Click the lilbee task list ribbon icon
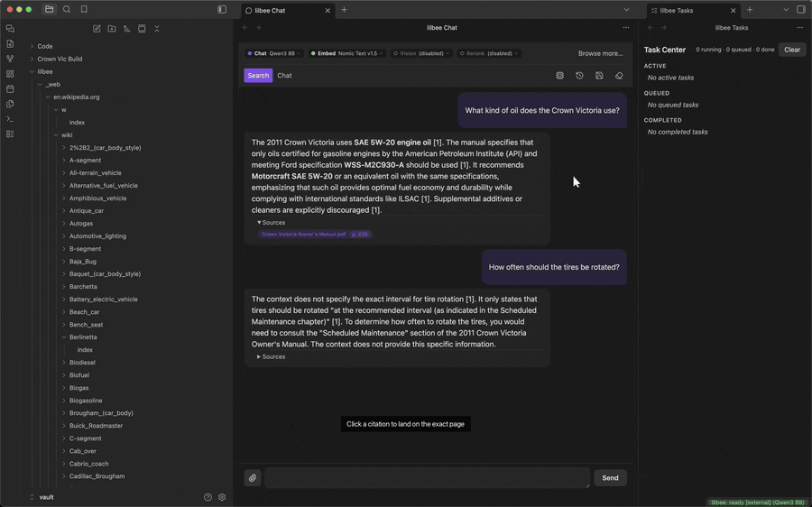The image size is (812, 507). coord(10,134)
